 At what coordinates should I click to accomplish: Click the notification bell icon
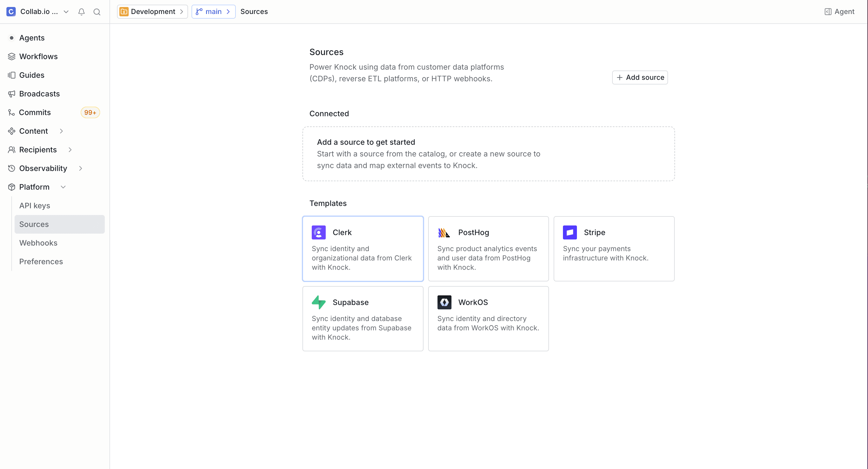coord(81,11)
